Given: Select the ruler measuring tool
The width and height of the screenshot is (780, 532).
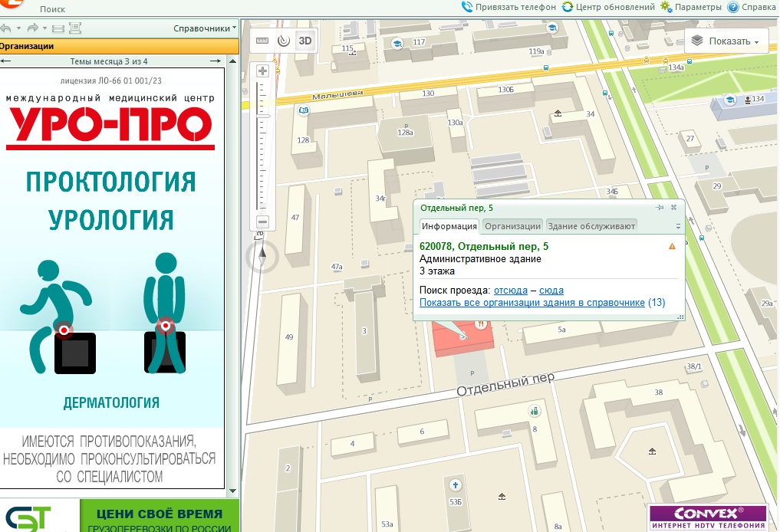Looking at the screenshot, I should coord(262,41).
